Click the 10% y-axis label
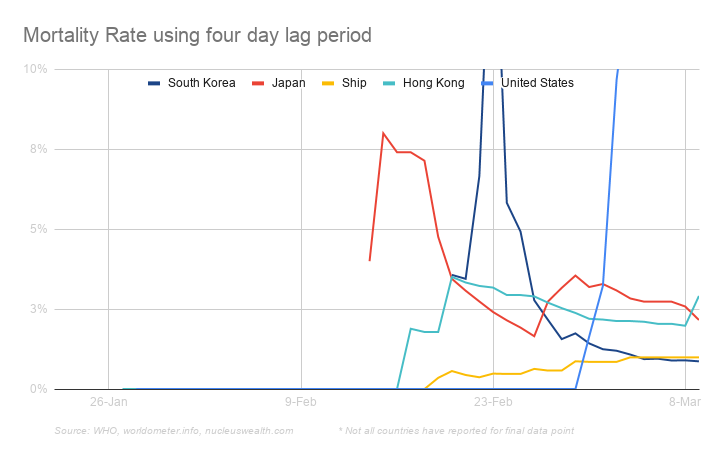 coord(37,69)
